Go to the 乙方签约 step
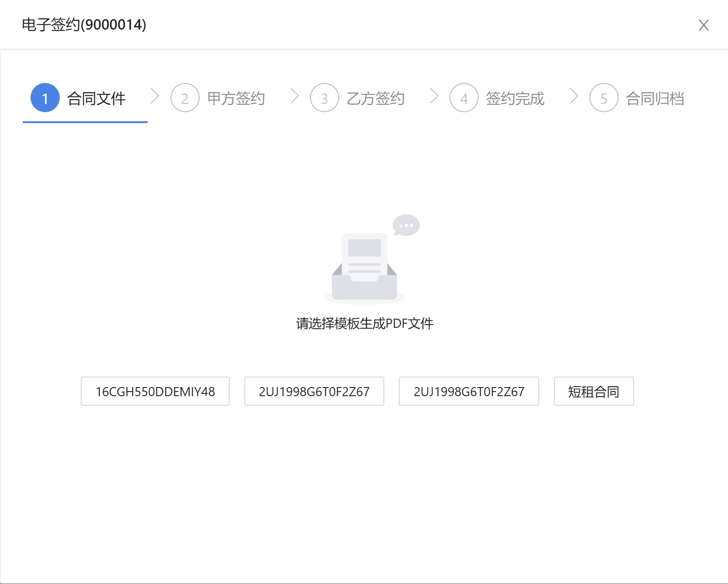This screenshot has width=728, height=584. pyautogui.click(x=375, y=98)
